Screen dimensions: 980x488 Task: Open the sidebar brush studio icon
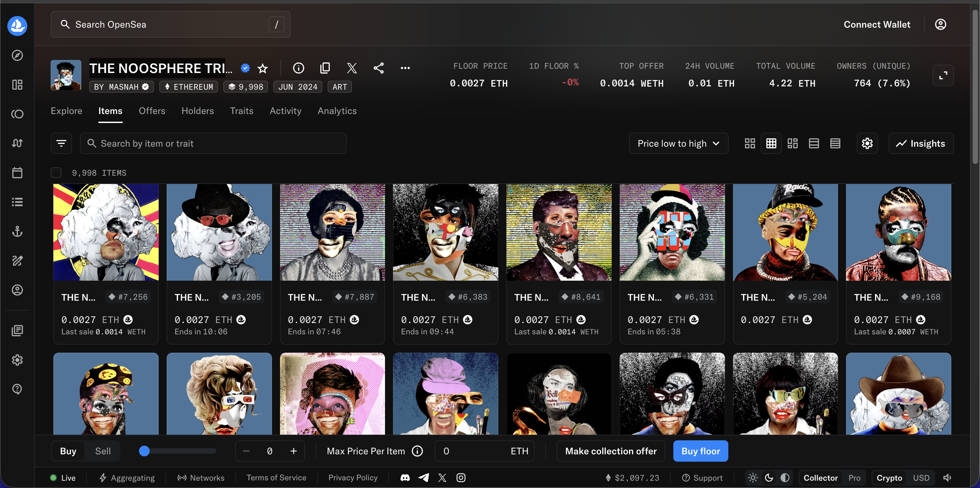[17, 261]
